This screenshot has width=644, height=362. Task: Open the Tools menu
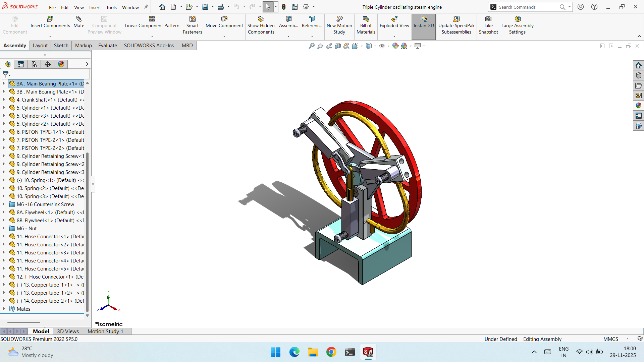pos(111,7)
